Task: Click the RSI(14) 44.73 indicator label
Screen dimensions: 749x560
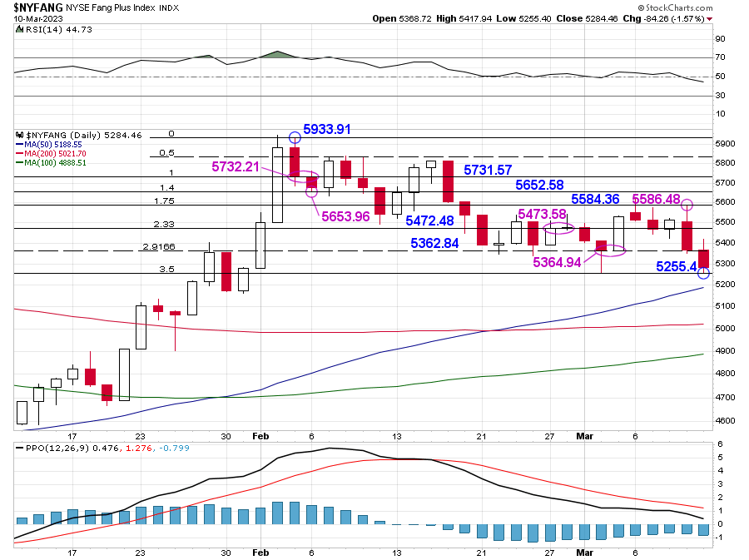Action: (59, 29)
